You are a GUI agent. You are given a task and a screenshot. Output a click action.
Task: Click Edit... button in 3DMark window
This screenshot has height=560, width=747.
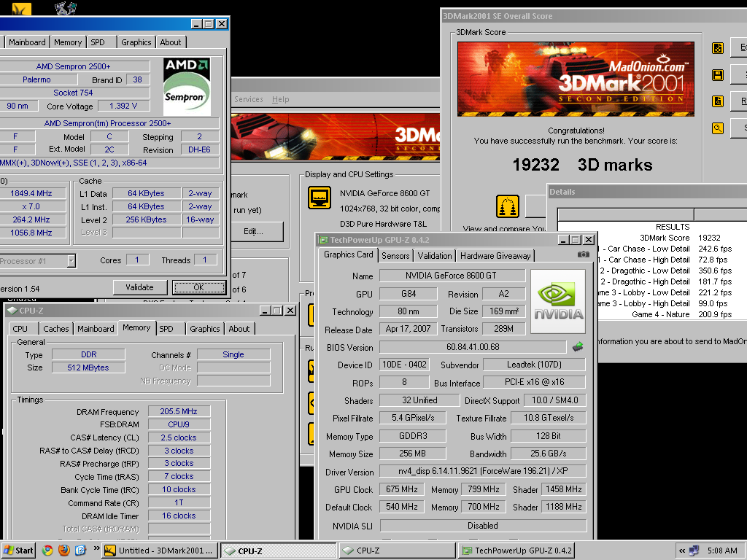253,231
